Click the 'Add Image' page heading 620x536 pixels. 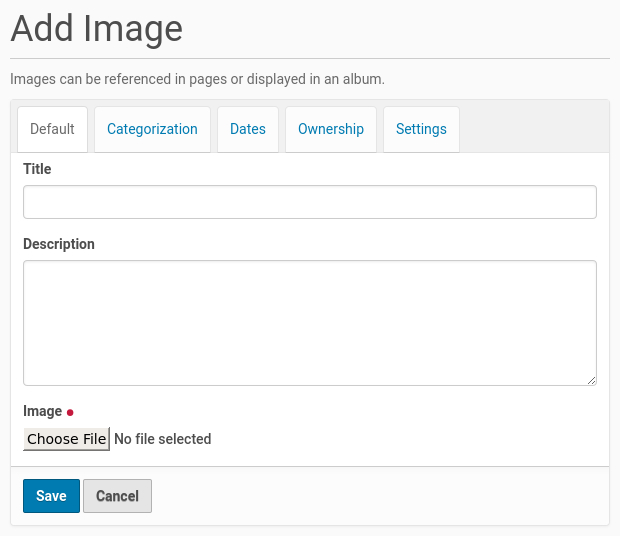96,28
